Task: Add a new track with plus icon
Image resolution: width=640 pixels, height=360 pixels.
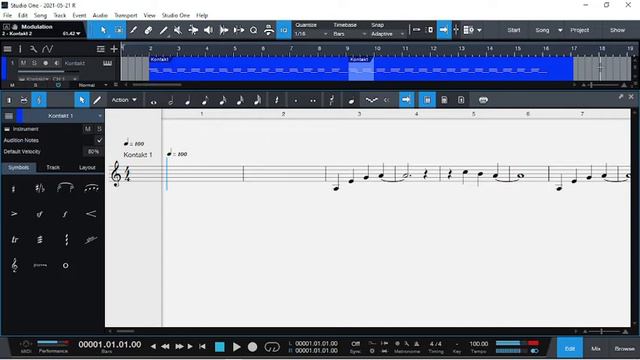Action: point(114,49)
